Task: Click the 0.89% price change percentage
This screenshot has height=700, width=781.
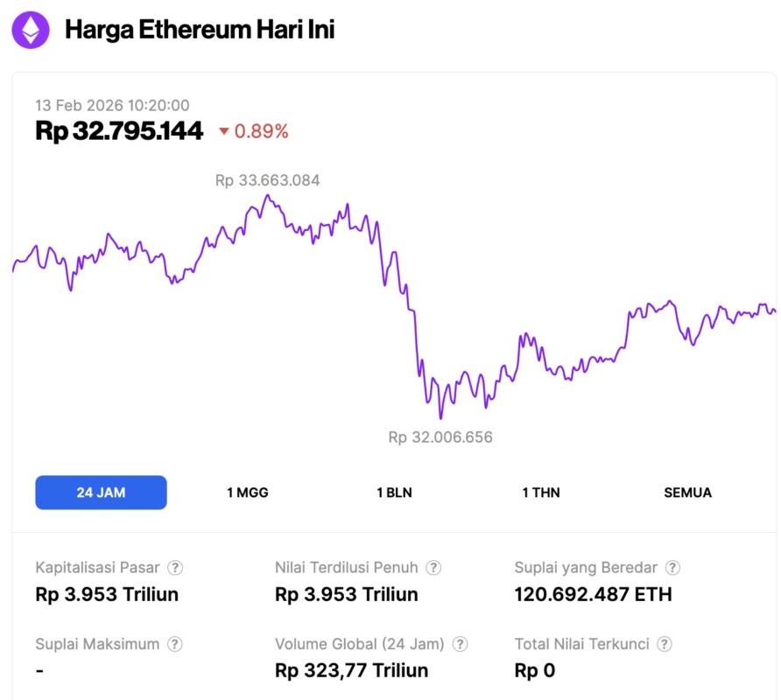Action: [261, 132]
